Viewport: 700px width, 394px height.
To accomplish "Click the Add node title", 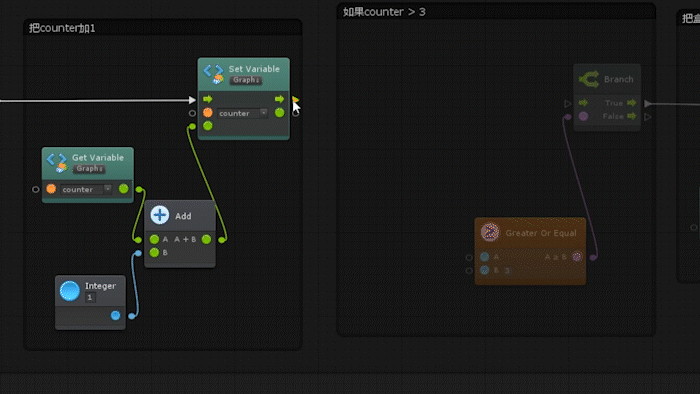I will click(x=183, y=216).
